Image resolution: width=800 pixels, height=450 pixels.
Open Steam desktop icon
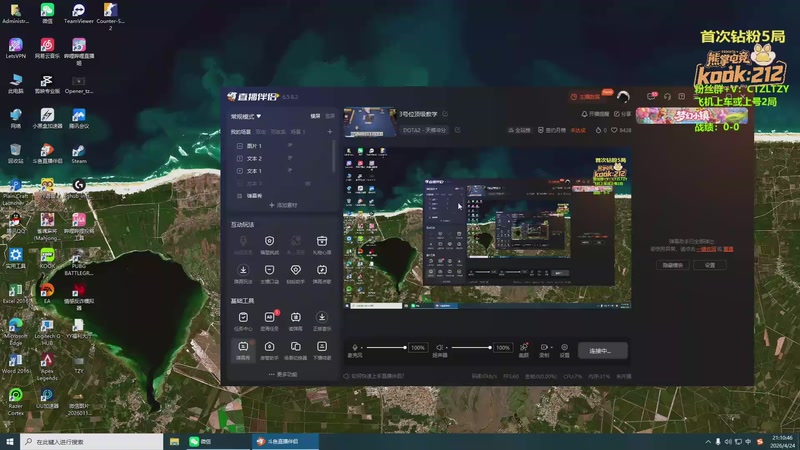click(79, 154)
